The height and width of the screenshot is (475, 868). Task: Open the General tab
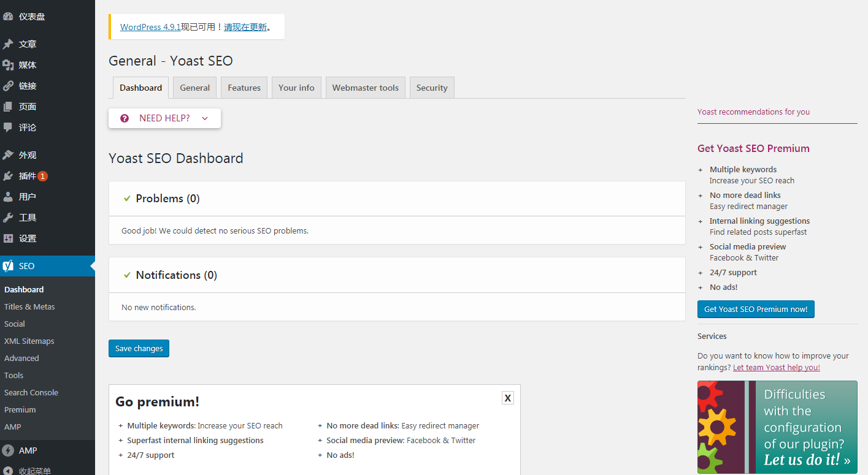coord(195,88)
